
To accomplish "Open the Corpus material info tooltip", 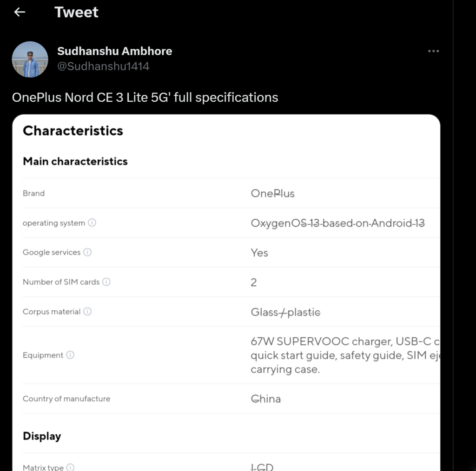I will [x=87, y=311].
